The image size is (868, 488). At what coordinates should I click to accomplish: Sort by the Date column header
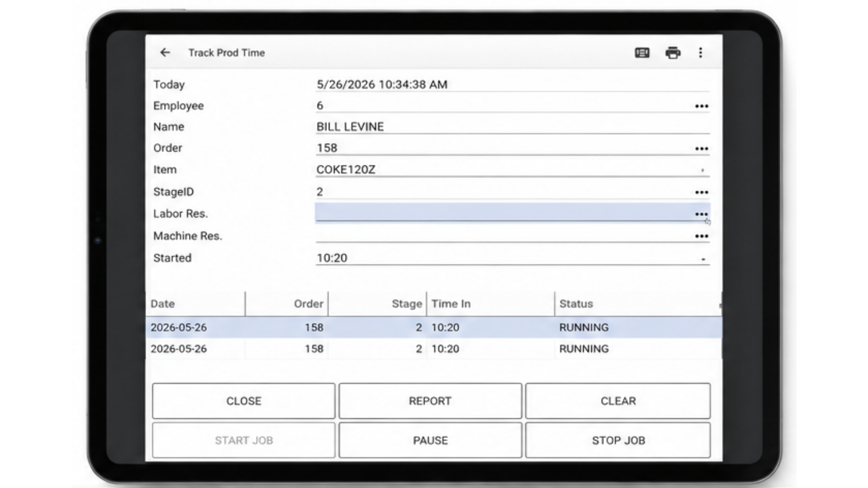[x=195, y=304]
